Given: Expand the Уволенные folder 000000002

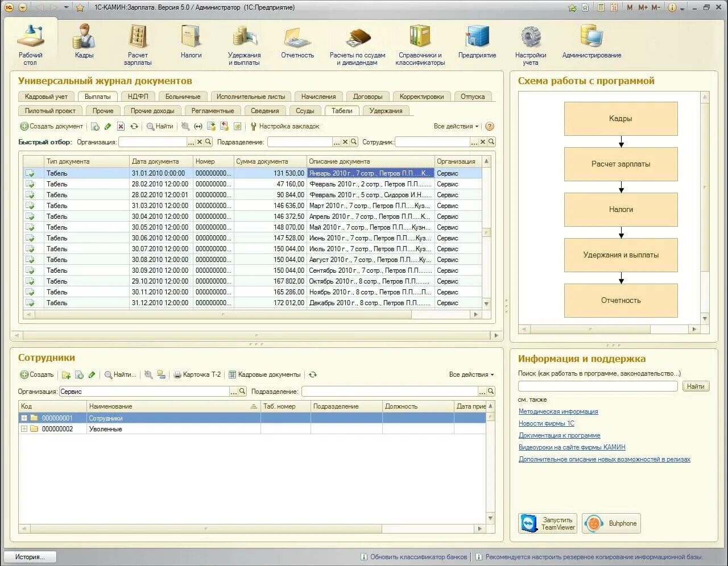Looking at the screenshot, I should pyautogui.click(x=24, y=429).
